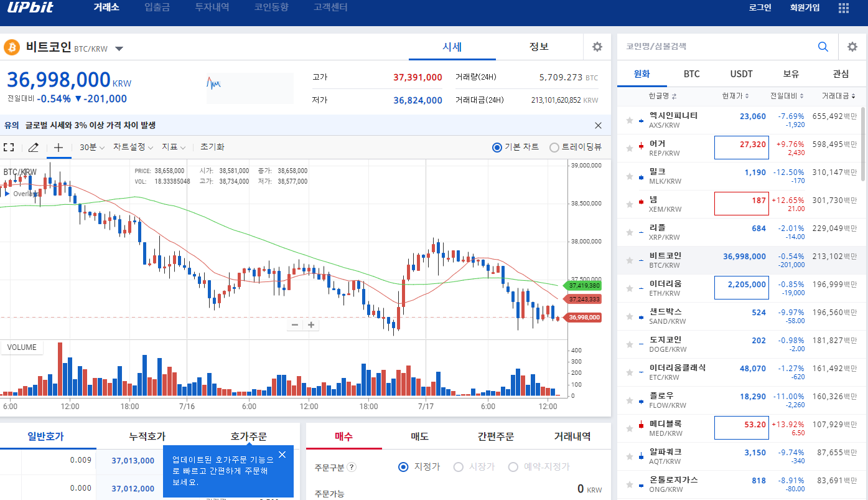Switch to the USDT market tab

click(741, 73)
